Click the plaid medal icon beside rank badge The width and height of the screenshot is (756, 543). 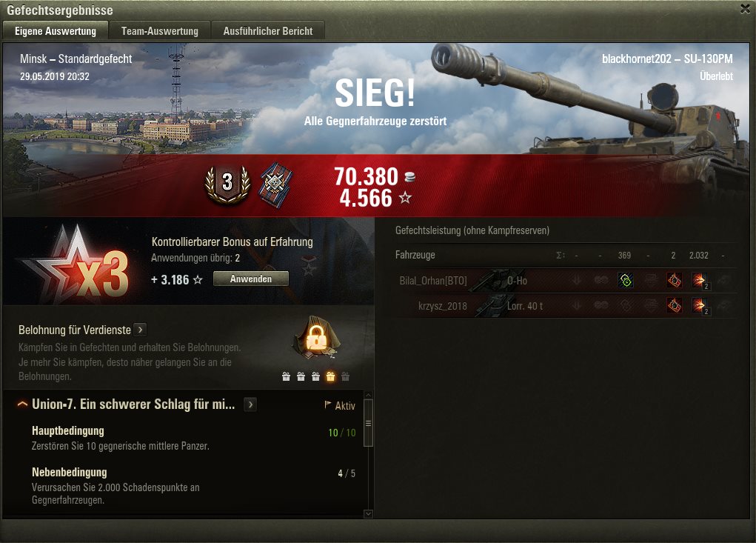[275, 184]
